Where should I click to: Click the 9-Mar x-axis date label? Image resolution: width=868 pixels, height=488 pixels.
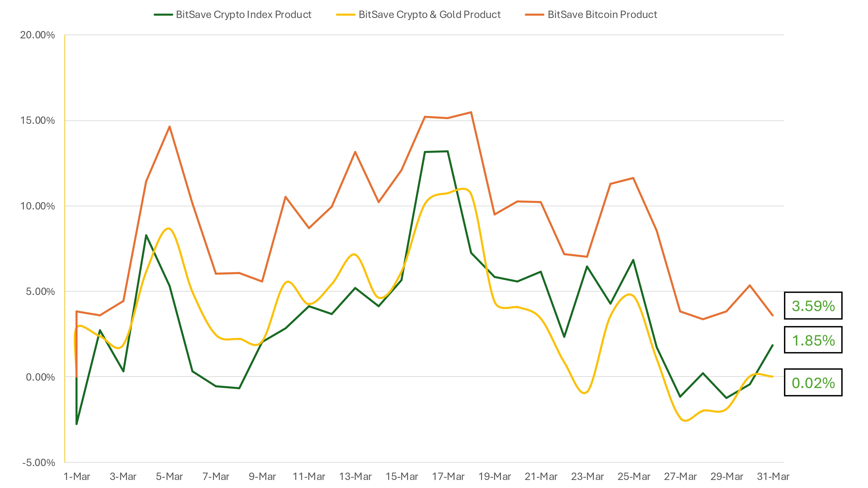click(262, 477)
